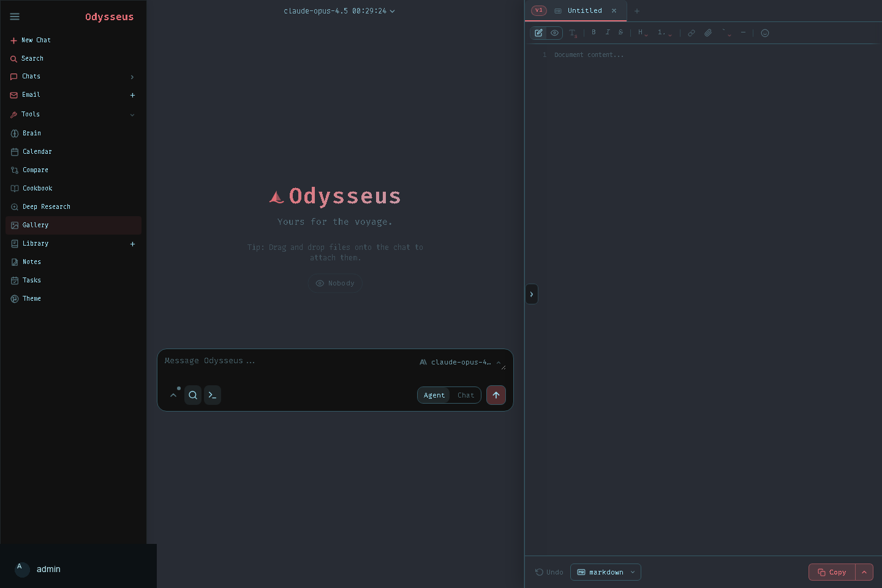The height and width of the screenshot is (588, 882).
Task: Open Notes
Action: click(73, 262)
